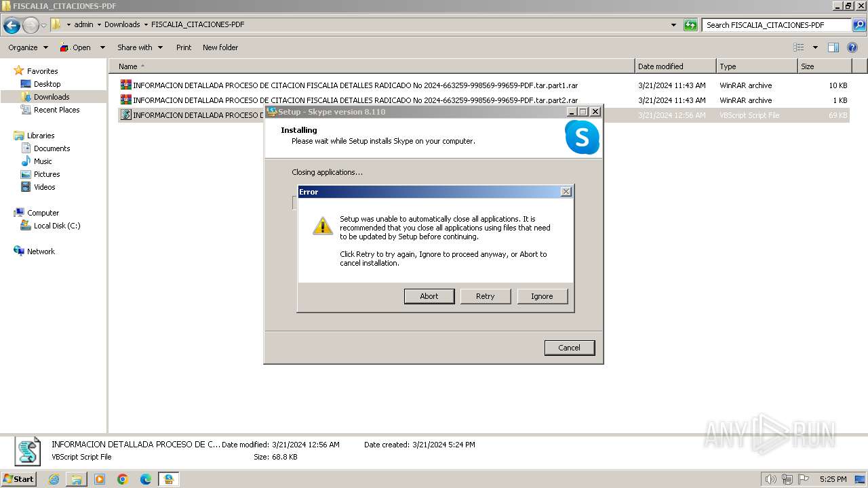The image size is (868, 488).
Task: Select Downloads under Favorites
Action: [x=52, y=97]
